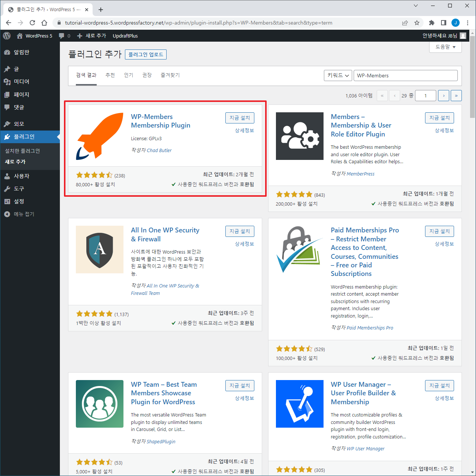
Task: Open the 도구 tools menu
Action: [30, 189]
